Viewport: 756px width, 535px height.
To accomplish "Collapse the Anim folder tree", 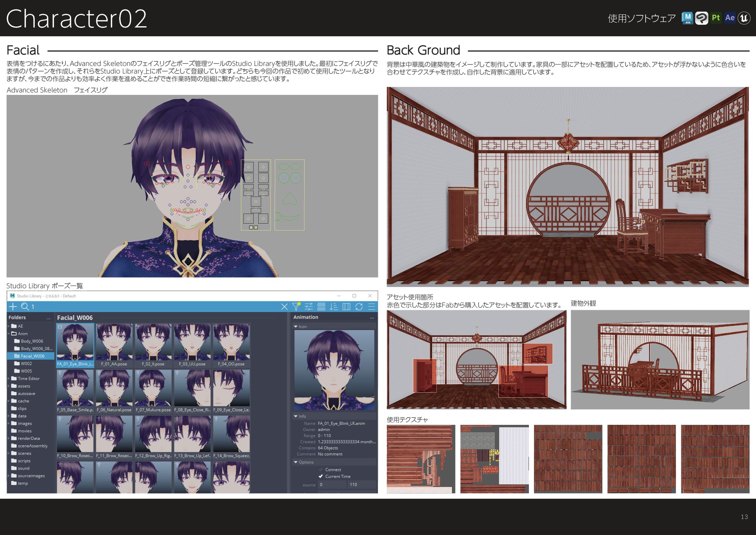I will pos(9,334).
